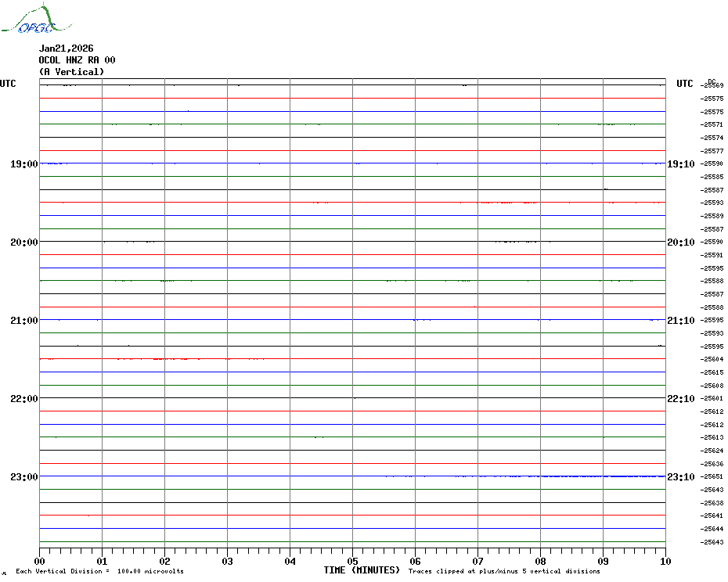Click the 19:00 time label on left

click(x=23, y=164)
